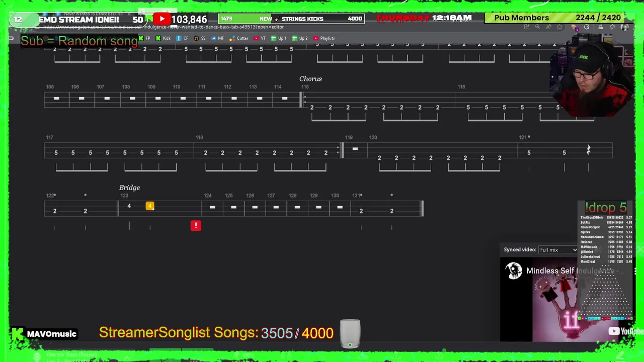
Task: Click the Pub Members goal bar
Action: point(557,18)
